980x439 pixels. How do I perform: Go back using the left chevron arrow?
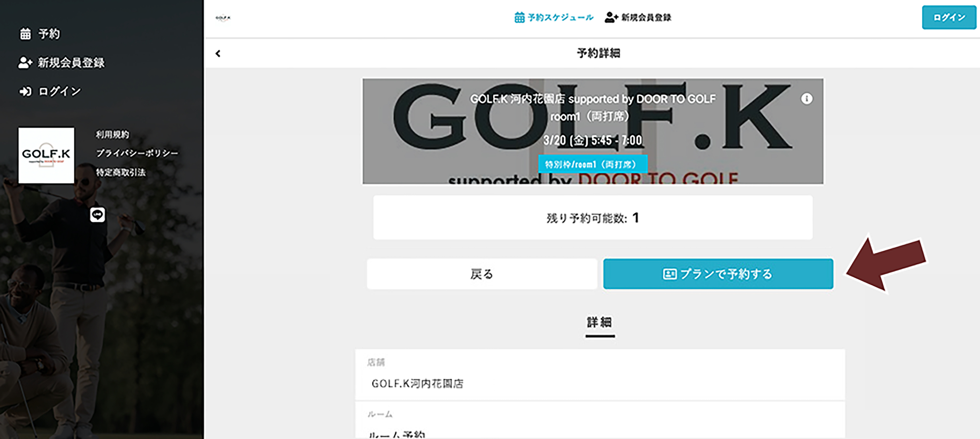[218, 54]
